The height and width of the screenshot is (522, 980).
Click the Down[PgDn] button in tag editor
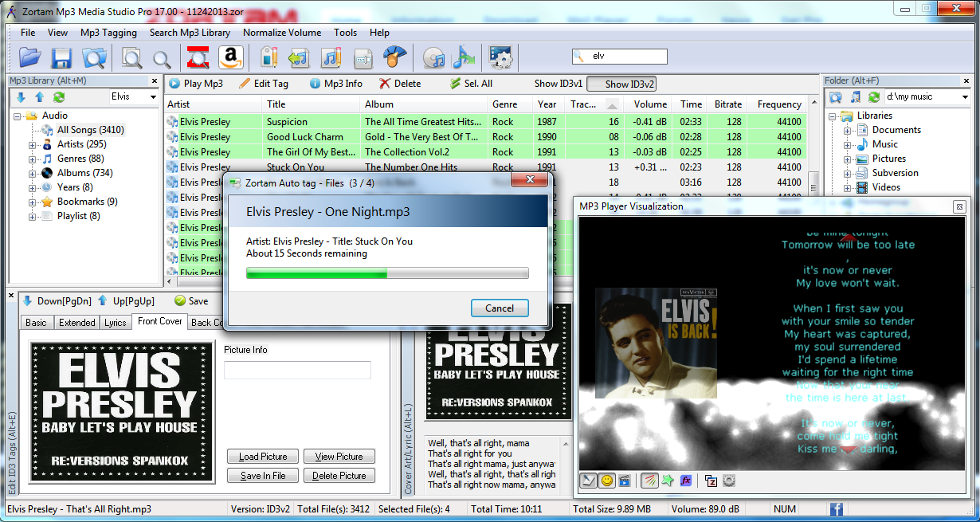(x=56, y=301)
